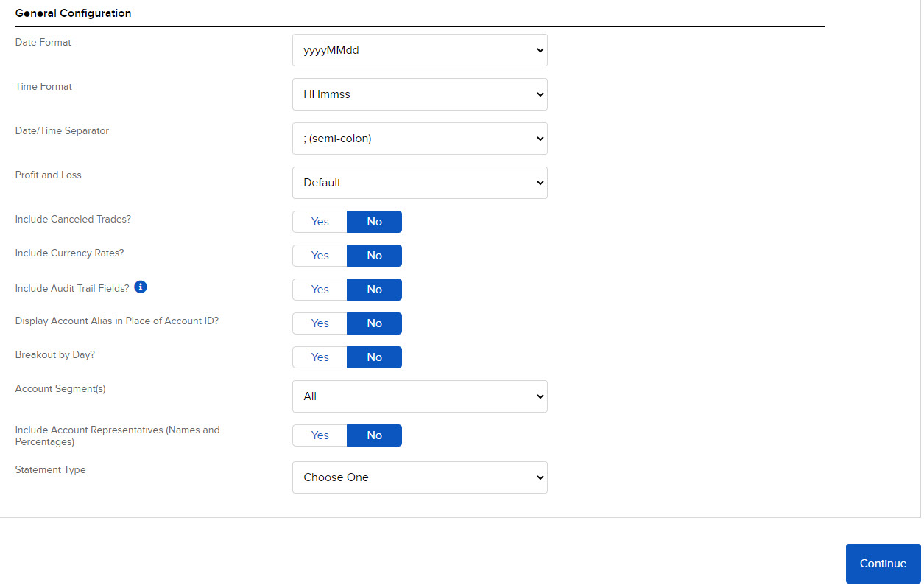Open the Date Format dropdown
The height and width of the screenshot is (588, 924).
pos(420,50)
